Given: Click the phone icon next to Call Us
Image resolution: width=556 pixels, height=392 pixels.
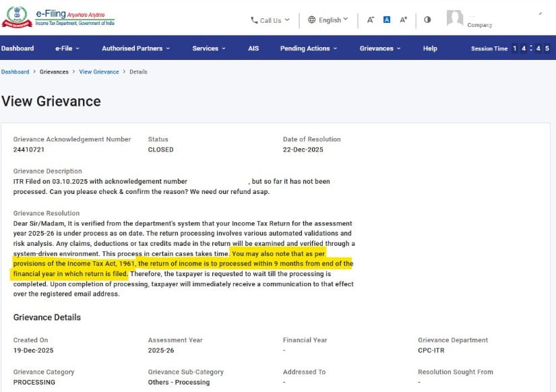Looking at the screenshot, I should (x=254, y=20).
